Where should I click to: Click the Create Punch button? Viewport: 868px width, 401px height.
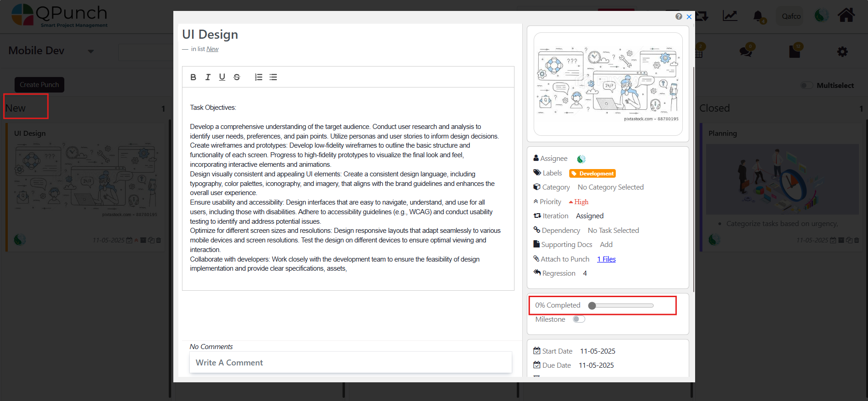click(x=39, y=85)
